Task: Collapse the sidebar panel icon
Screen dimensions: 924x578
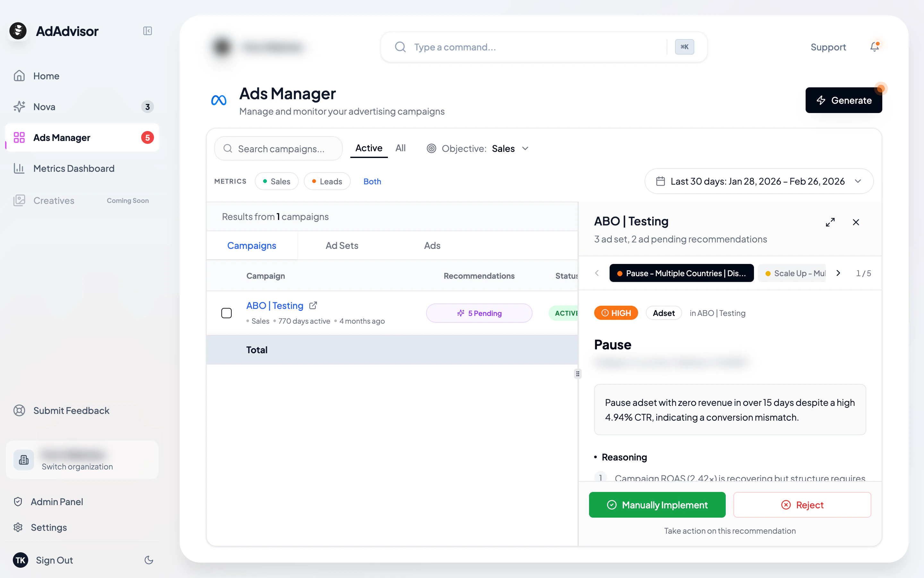Action: coord(147,31)
